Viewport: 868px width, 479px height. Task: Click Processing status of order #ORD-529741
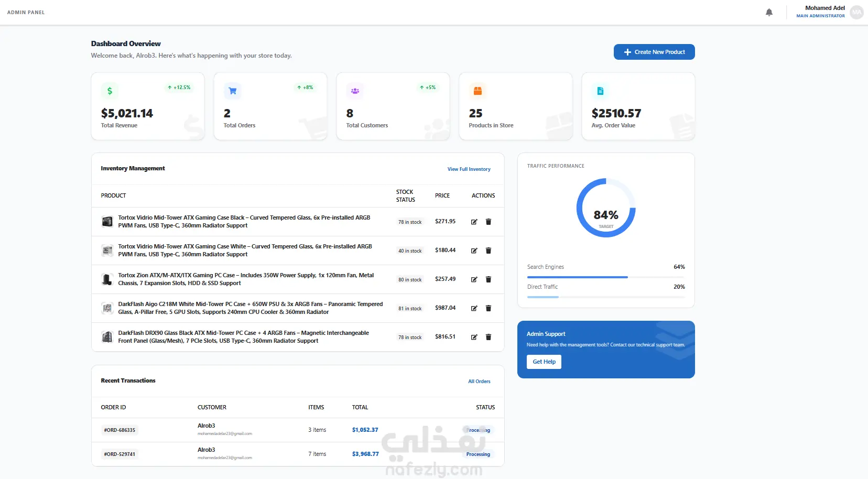[478, 454]
